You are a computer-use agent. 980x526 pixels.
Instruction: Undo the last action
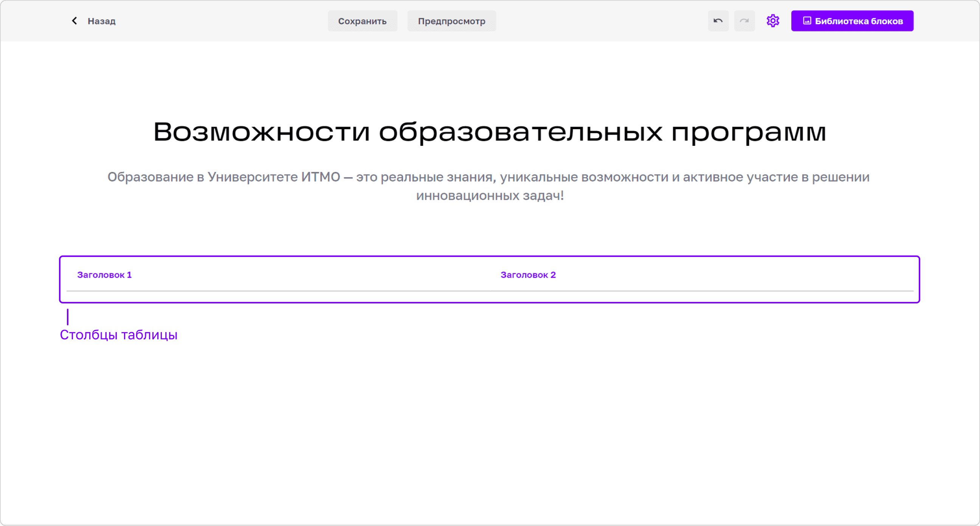tap(718, 21)
